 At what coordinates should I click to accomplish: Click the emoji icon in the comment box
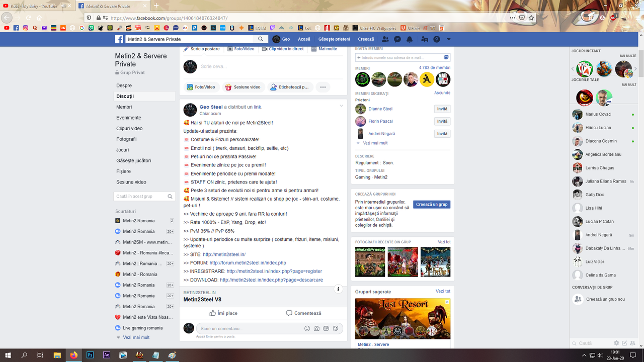307,328
